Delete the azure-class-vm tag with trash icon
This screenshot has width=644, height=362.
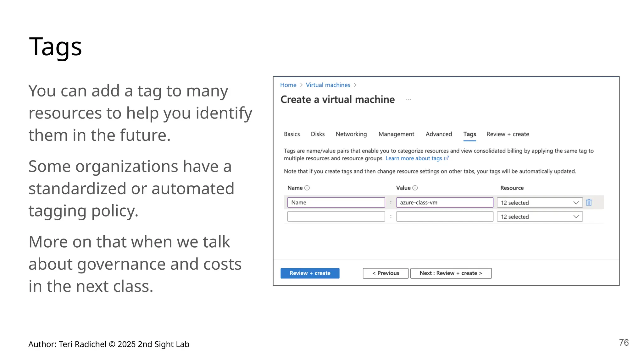click(589, 203)
